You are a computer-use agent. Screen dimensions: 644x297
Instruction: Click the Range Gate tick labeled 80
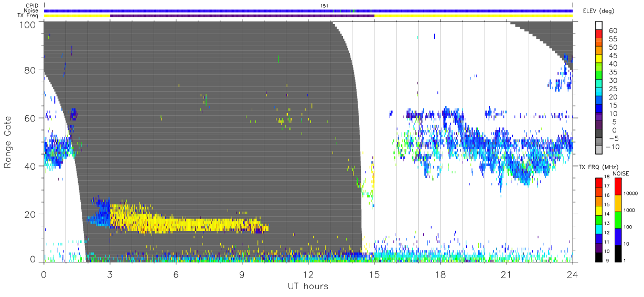30,70
